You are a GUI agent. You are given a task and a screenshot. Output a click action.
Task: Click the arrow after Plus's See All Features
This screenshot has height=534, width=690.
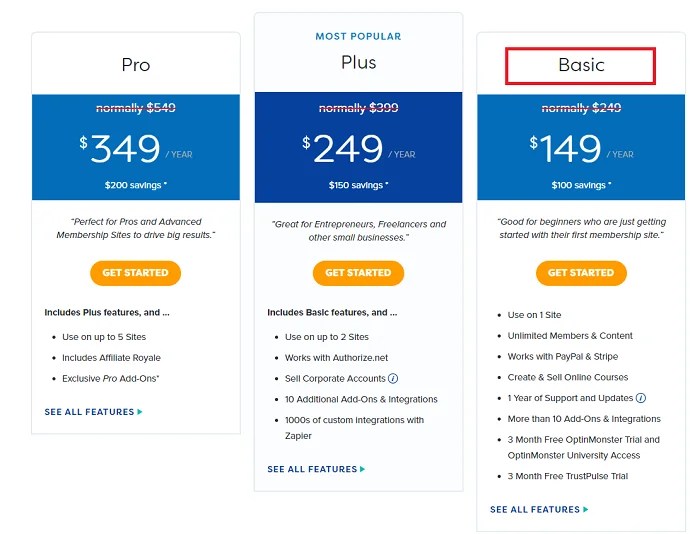click(363, 469)
